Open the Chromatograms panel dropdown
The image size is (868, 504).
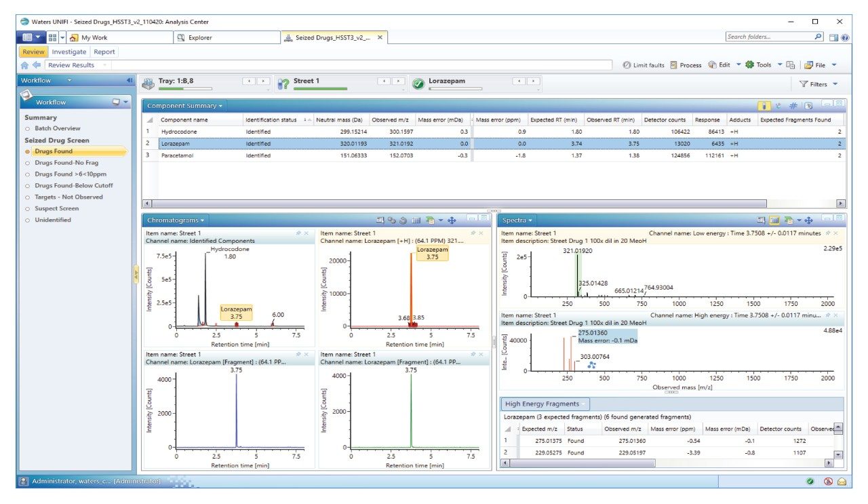[176, 220]
